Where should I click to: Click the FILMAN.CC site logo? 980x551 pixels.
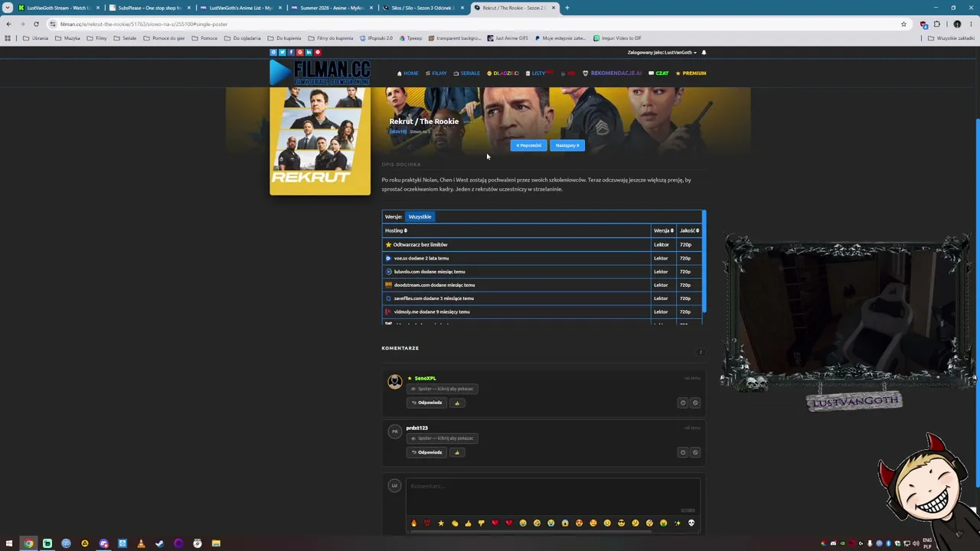(x=320, y=72)
